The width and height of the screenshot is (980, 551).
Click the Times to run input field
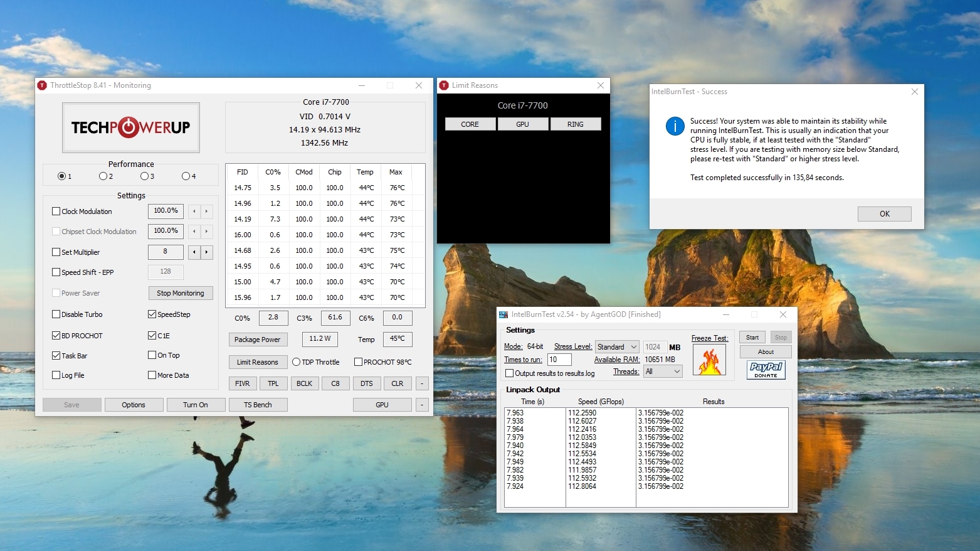click(x=559, y=360)
